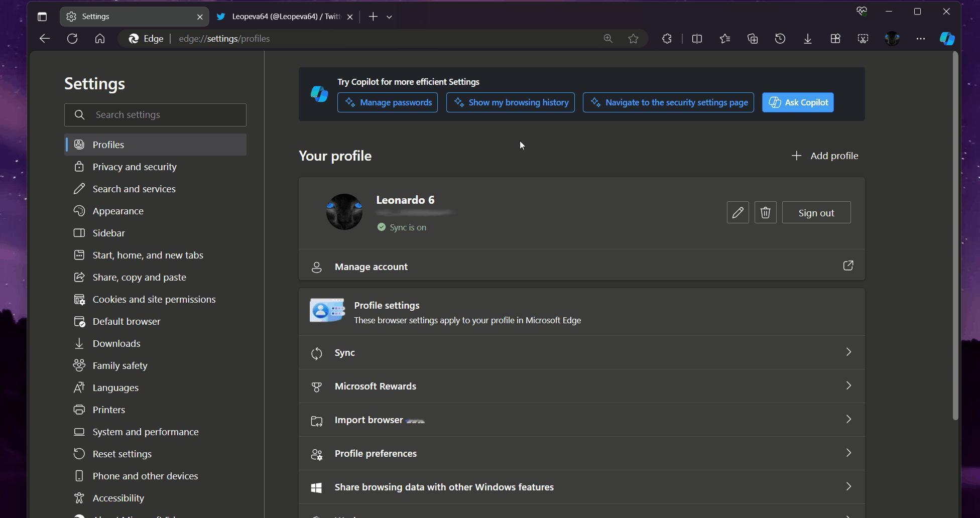Click the zoom magnifier in address bar
This screenshot has width=980, height=518.
(608, 39)
